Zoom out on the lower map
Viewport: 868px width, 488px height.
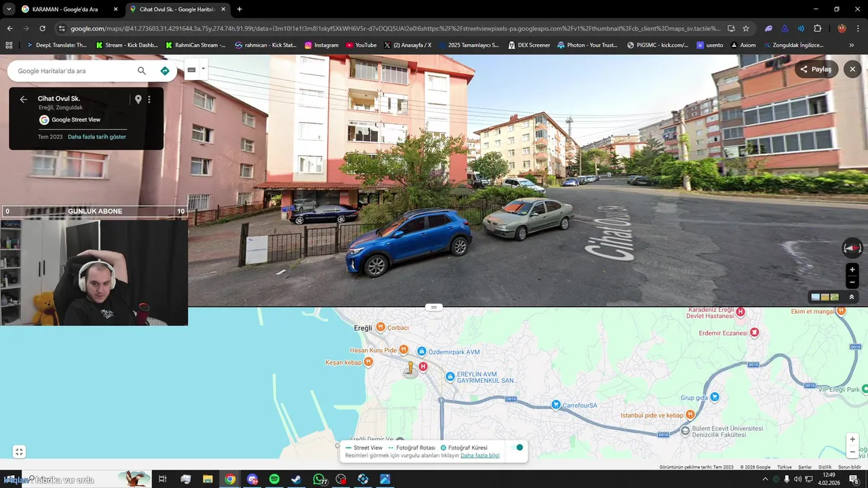click(x=852, y=452)
